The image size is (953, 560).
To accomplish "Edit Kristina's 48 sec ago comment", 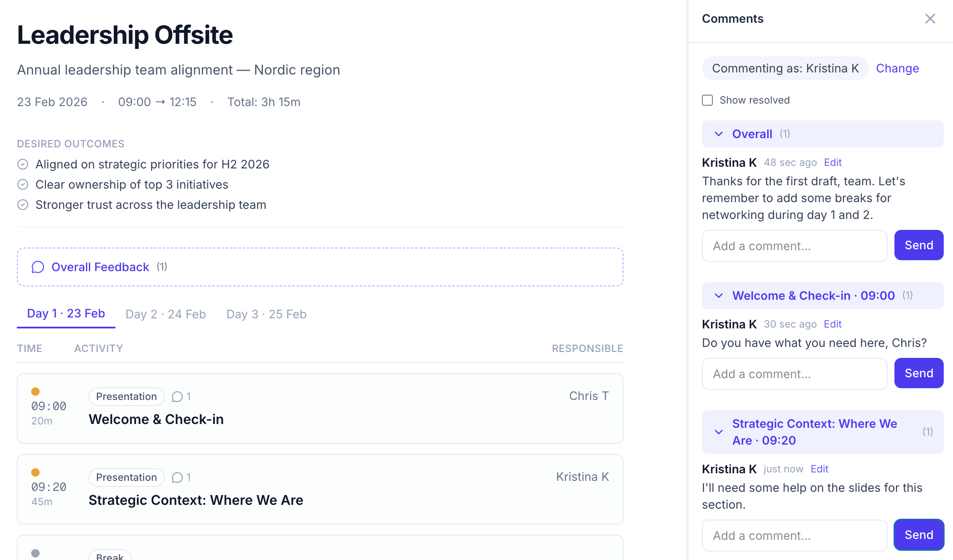I will 833,163.
